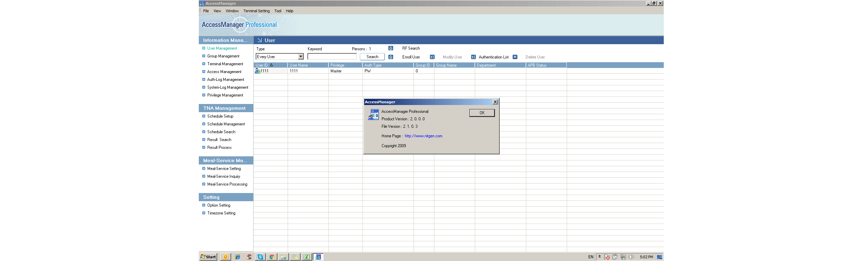868x261 pixels.
Task: Click the Modify User icon
Action: click(x=432, y=57)
